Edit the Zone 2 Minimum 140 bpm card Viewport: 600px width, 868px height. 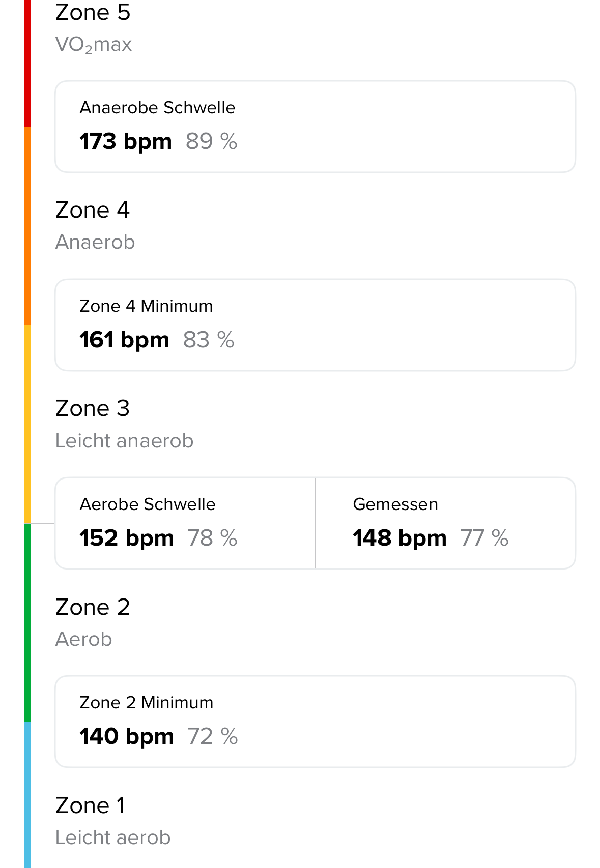pyautogui.click(x=315, y=722)
